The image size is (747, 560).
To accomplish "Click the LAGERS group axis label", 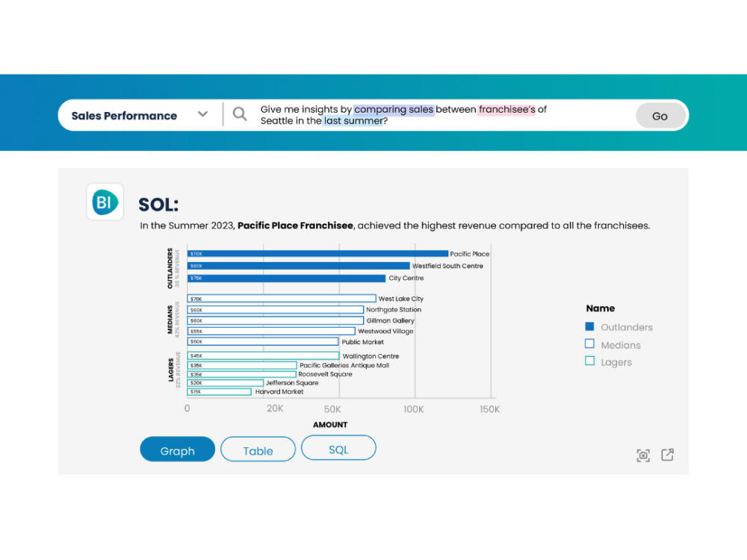I will (x=170, y=370).
